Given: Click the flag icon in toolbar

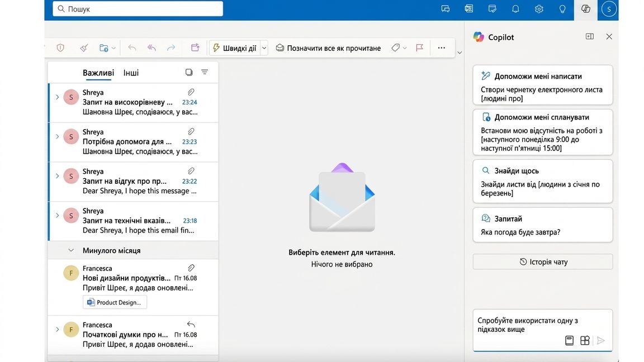Looking at the screenshot, I should point(419,47).
